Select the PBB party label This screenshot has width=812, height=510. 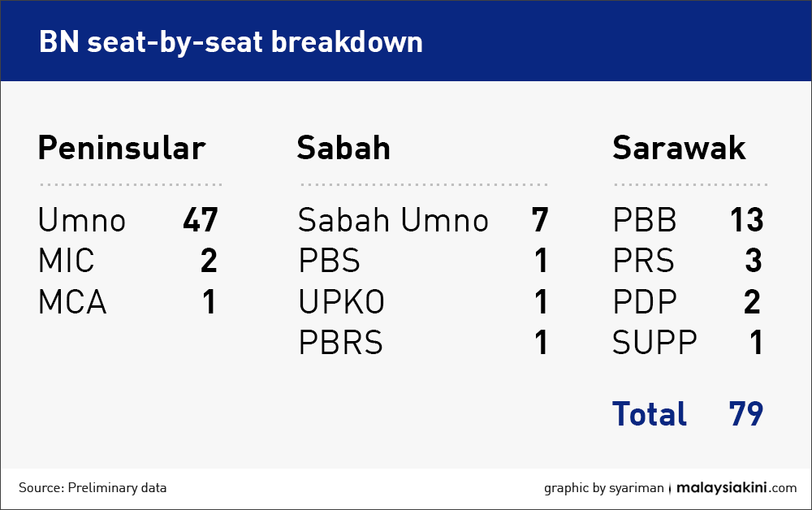645,220
